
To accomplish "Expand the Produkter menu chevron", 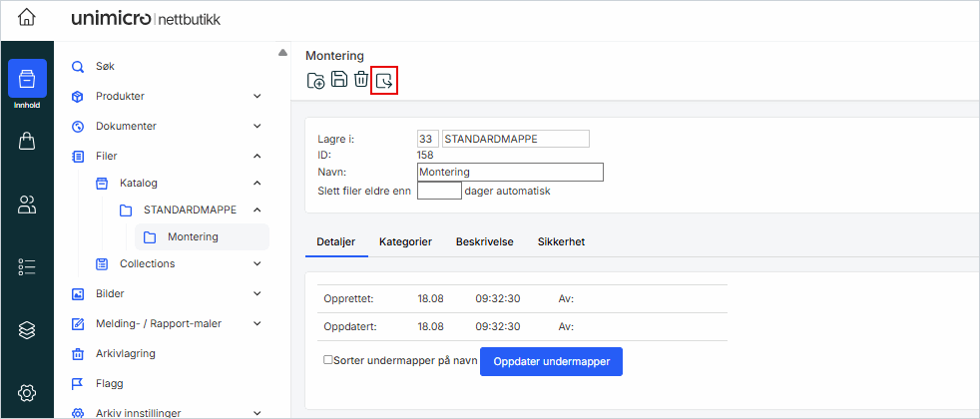I will click(256, 97).
